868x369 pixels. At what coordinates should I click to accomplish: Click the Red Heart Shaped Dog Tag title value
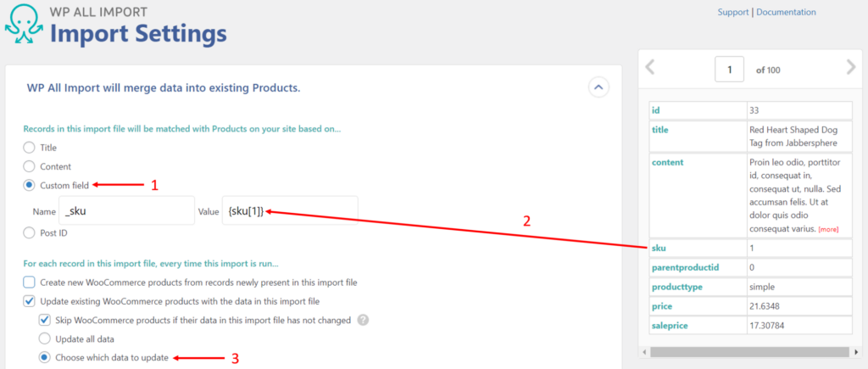[x=793, y=137]
